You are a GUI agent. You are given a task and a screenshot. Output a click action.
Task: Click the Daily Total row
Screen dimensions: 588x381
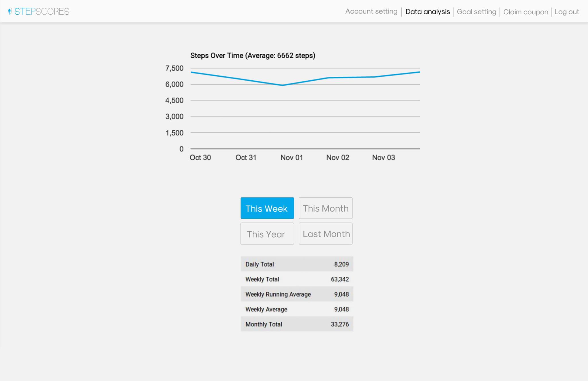click(297, 264)
